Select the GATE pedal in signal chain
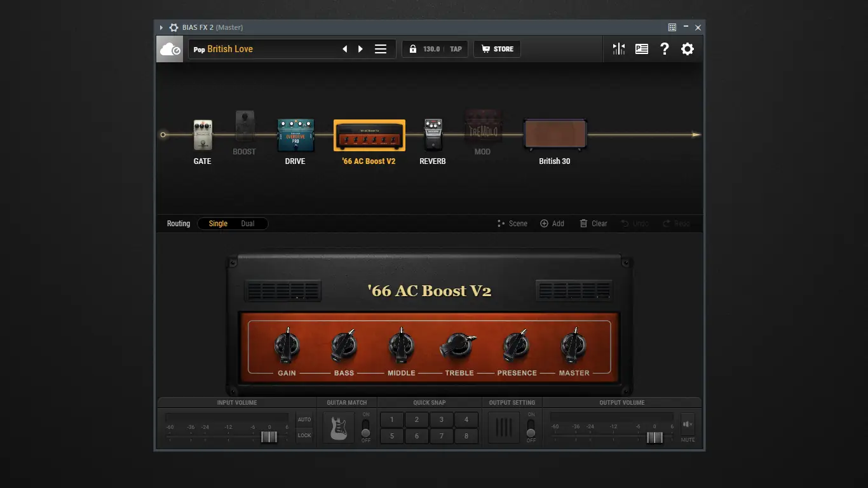The height and width of the screenshot is (488, 868). pos(203,135)
